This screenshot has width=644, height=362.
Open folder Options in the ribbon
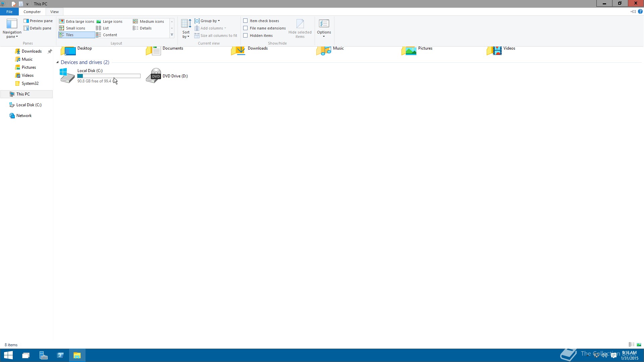pos(324,27)
